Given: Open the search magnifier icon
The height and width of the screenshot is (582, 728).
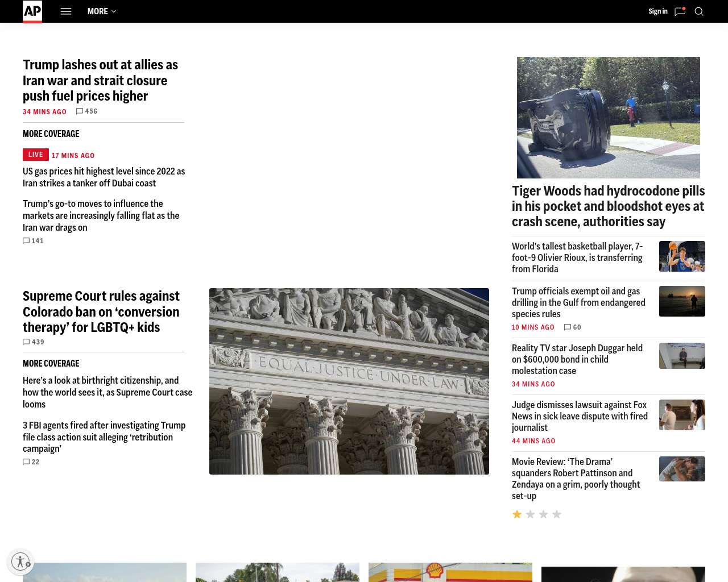Looking at the screenshot, I should [699, 11].
